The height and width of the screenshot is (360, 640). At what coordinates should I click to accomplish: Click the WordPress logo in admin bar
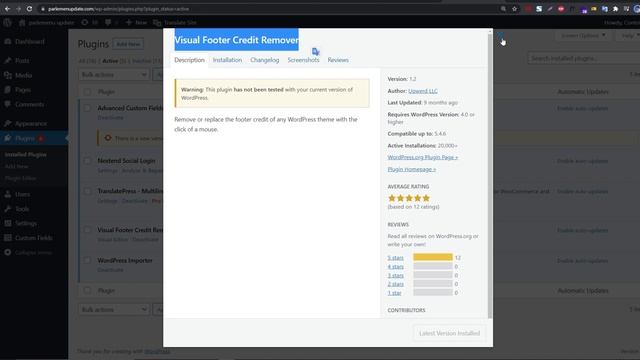[x=7, y=22]
